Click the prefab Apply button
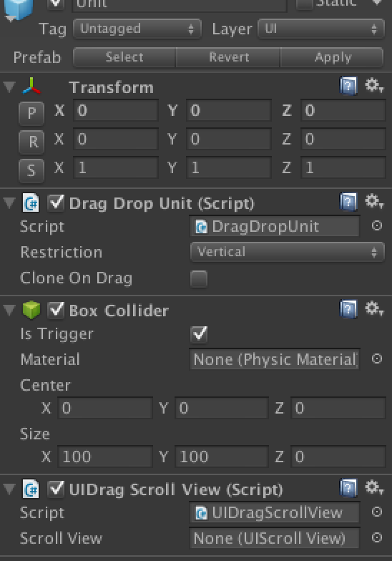 tap(332, 57)
